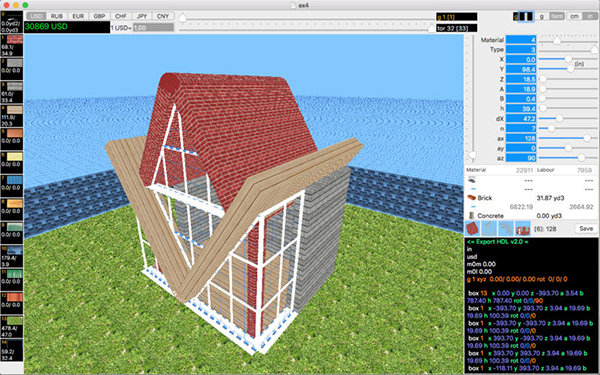600x375 pixels.
Task: Click the Type value field showing 3
Action: coord(521,49)
